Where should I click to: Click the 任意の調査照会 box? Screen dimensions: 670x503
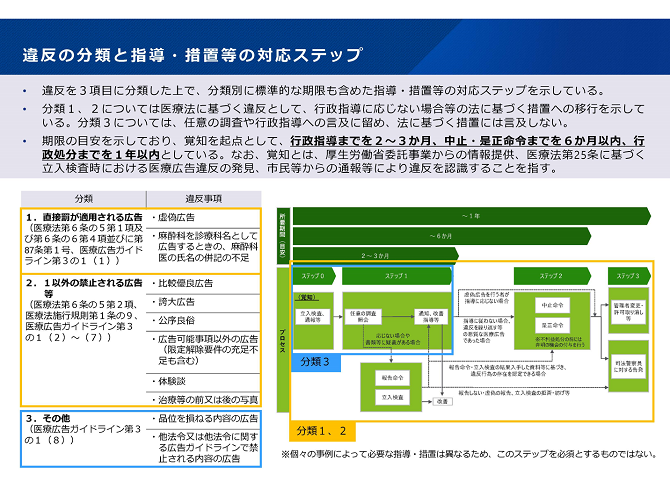[363, 317]
